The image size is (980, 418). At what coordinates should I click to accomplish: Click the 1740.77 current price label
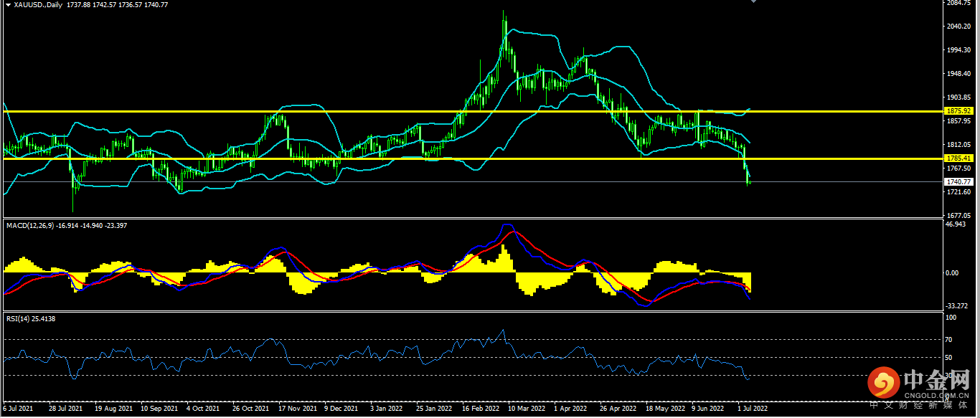[x=958, y=182]
